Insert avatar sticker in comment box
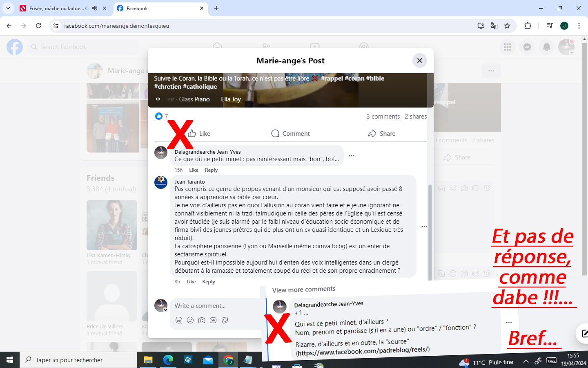 click(x=179, y=320)
